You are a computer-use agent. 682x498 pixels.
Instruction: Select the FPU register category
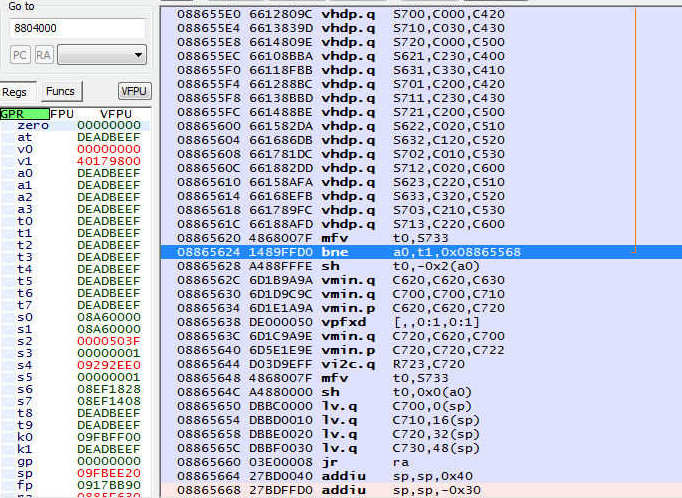click(62, 114)
